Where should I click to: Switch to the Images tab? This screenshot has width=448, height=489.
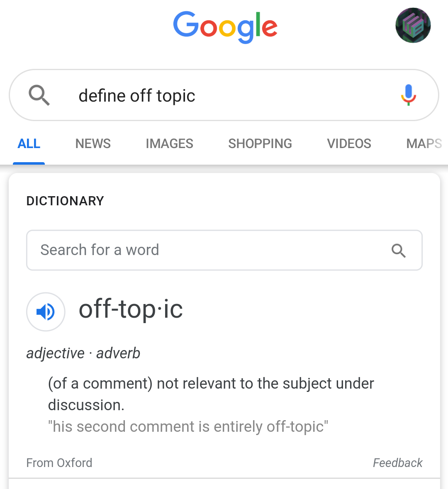[169, 144]
